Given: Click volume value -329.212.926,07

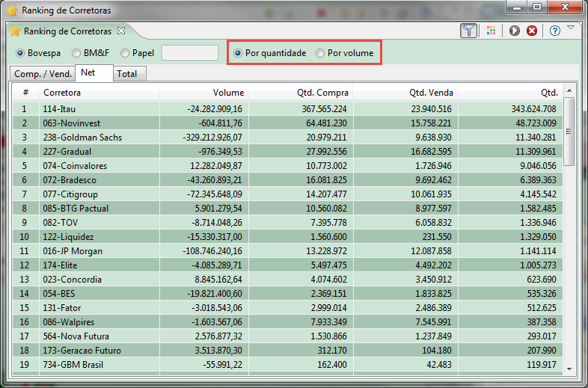Looking at the screenshot, I should point(212,138).
